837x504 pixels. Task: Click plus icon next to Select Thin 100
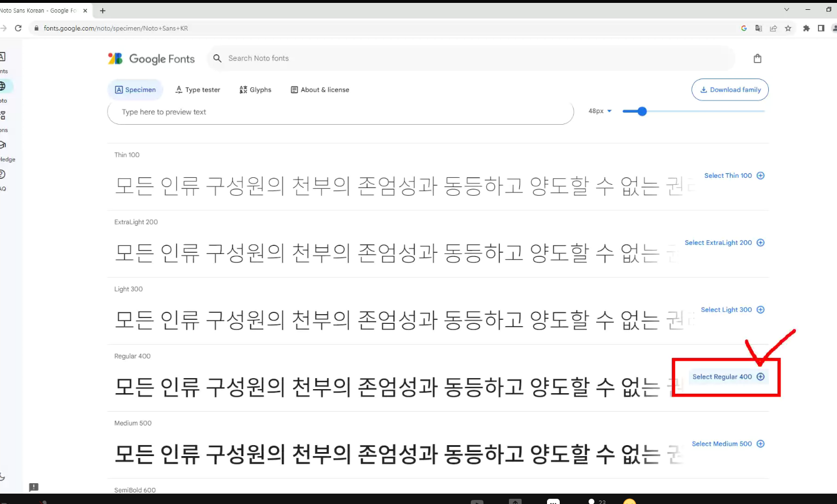[761, 176]
